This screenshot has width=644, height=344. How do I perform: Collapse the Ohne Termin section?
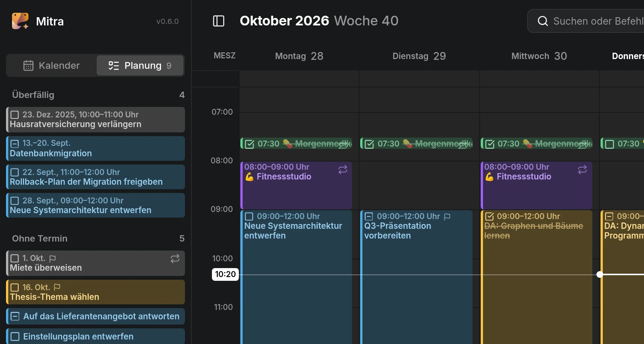click(98, 239)
